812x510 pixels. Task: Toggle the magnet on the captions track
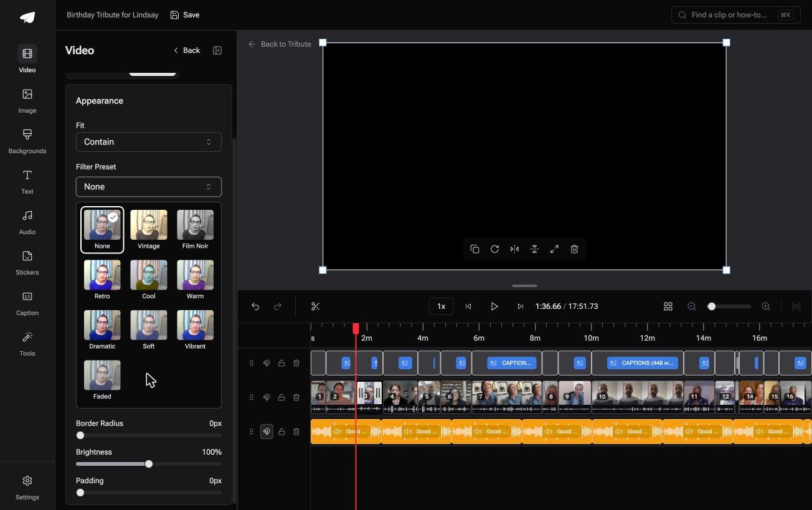267,363
